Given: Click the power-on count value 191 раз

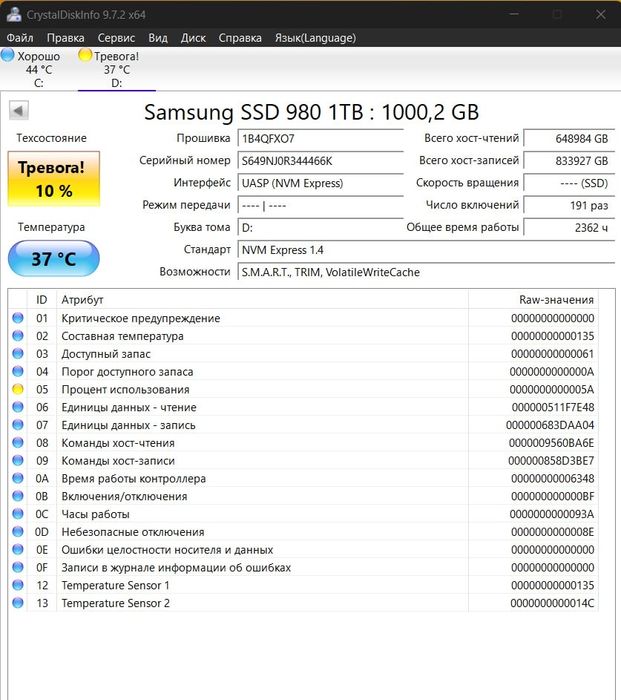Looking at the screenshot, I should pyautogui.click(x=569, y=205).
